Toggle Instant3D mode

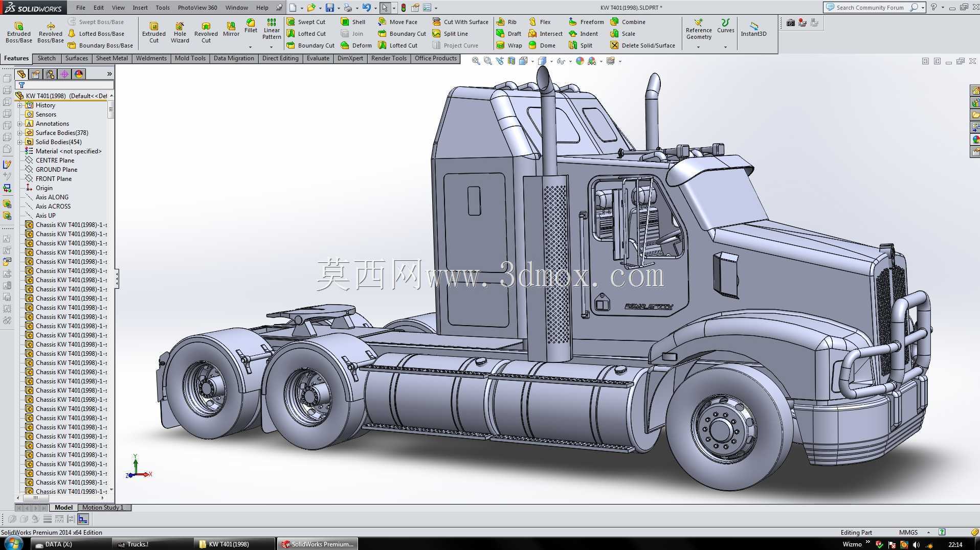[x=753, y=29]
